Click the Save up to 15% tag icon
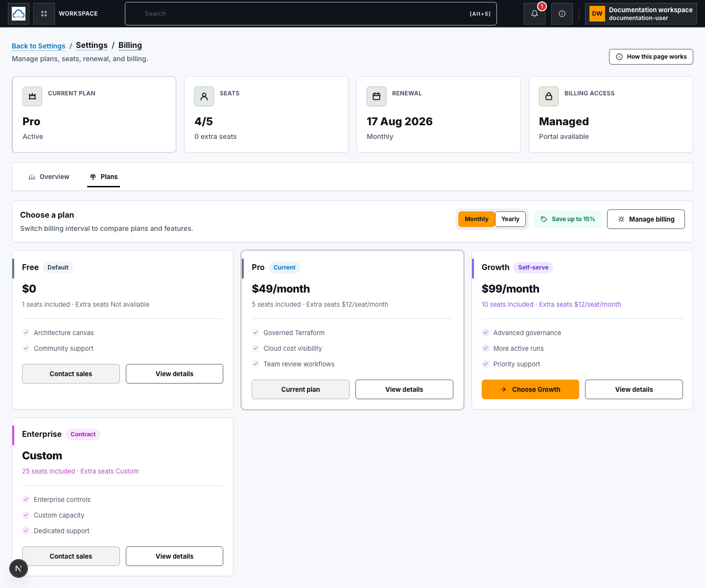 544,219
